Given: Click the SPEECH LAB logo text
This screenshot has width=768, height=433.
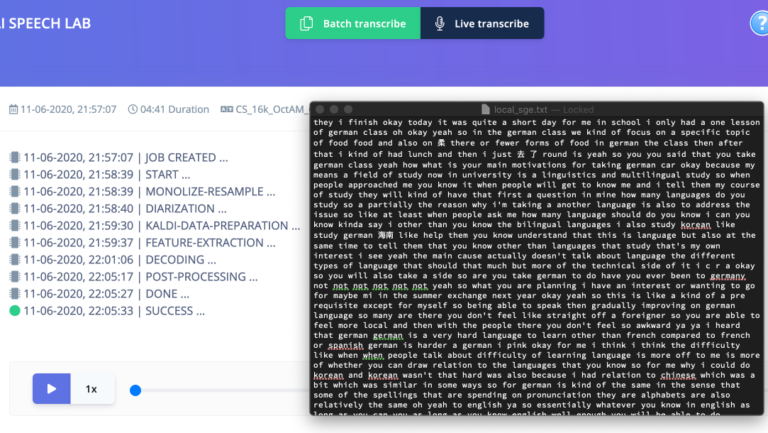Looking at the screenshot, I should coord(45,24).
